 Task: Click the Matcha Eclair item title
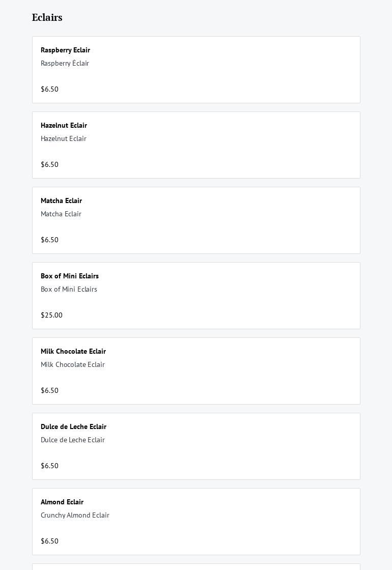coord(61,201)
